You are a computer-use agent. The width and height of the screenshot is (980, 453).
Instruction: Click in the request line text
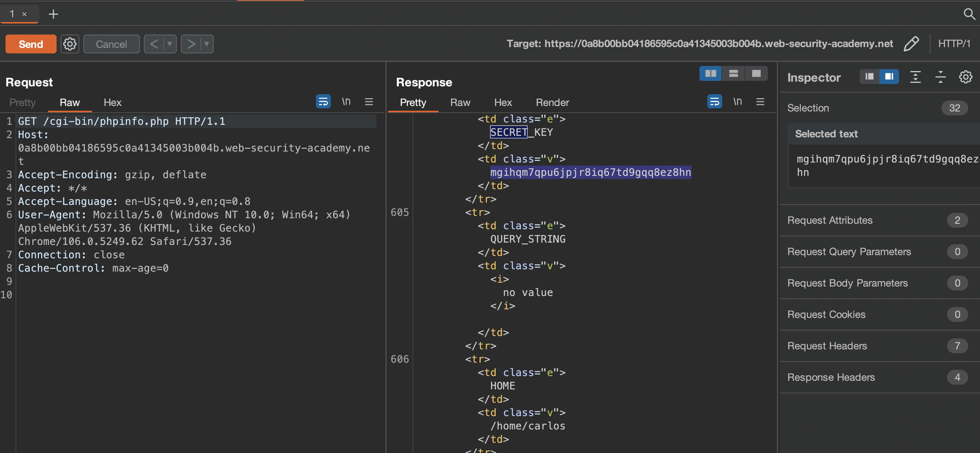(x=122, y=121)
